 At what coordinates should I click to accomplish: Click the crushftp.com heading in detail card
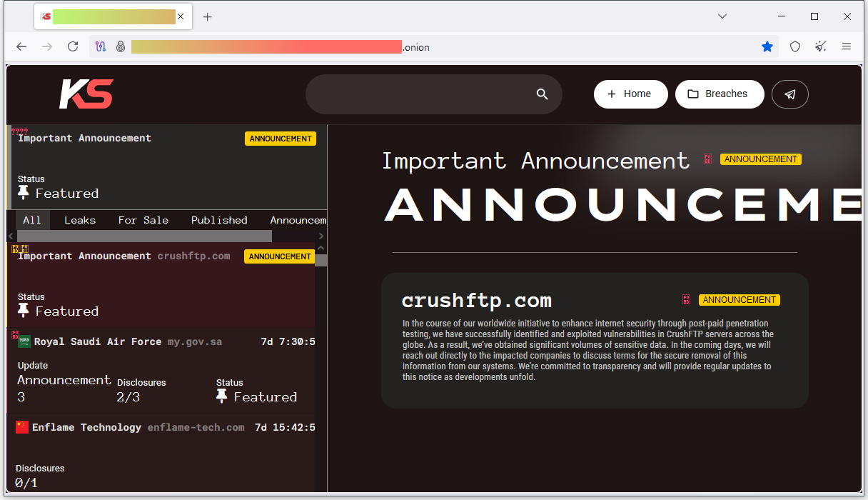pos(477,301)
